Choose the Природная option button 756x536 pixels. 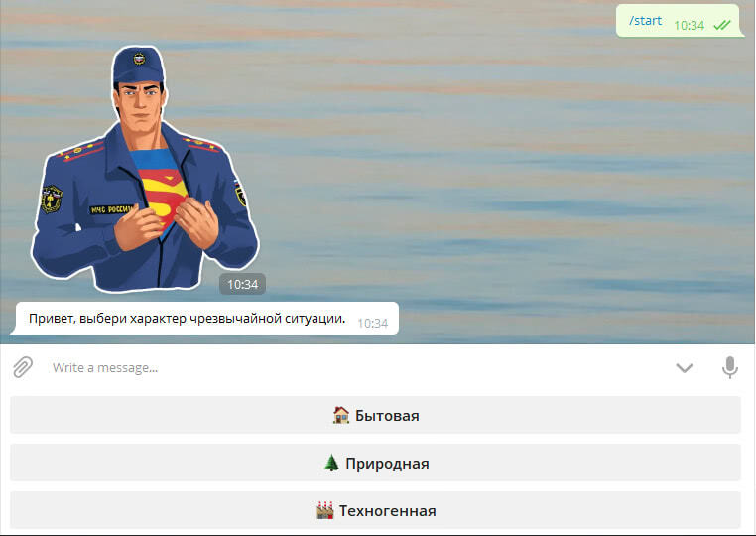[x=375, y=463]
